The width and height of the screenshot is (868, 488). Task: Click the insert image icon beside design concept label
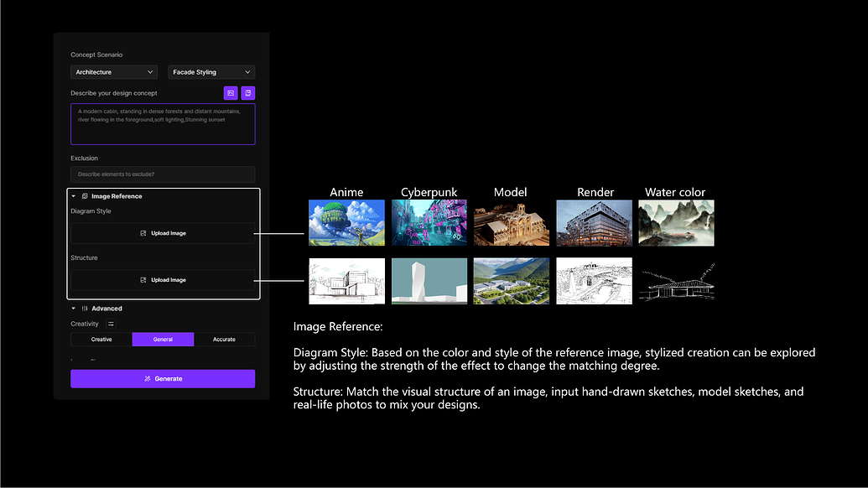click(x=231, y=93)
